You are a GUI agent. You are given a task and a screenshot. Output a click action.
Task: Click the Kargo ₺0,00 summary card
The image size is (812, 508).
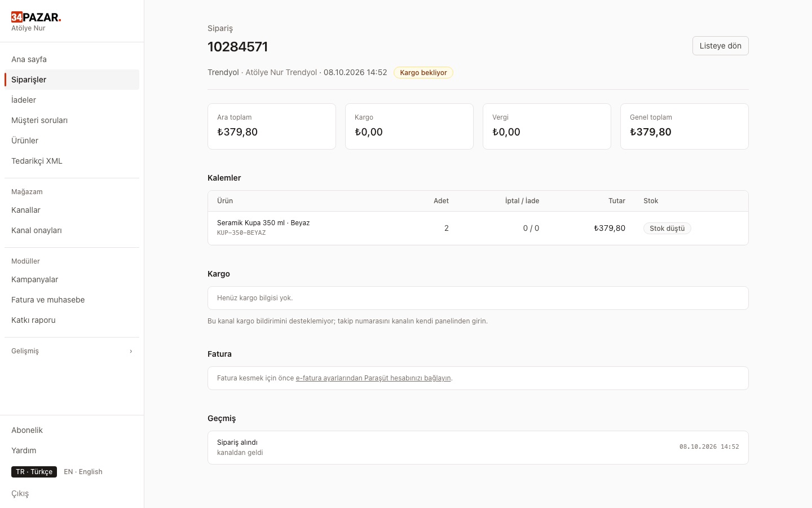tap(409, 126)
